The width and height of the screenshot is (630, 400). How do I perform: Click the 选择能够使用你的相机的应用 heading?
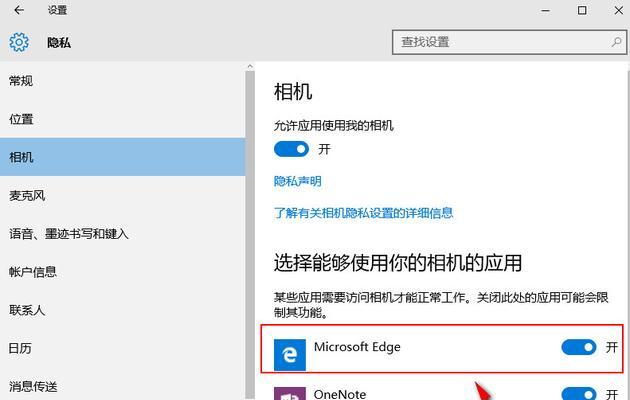398,263
